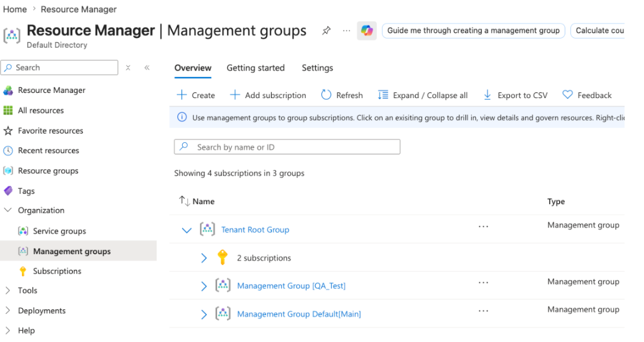
Task: Focus the Search by name or ID field
Action: pyautogui.click(x=287, y=147)
